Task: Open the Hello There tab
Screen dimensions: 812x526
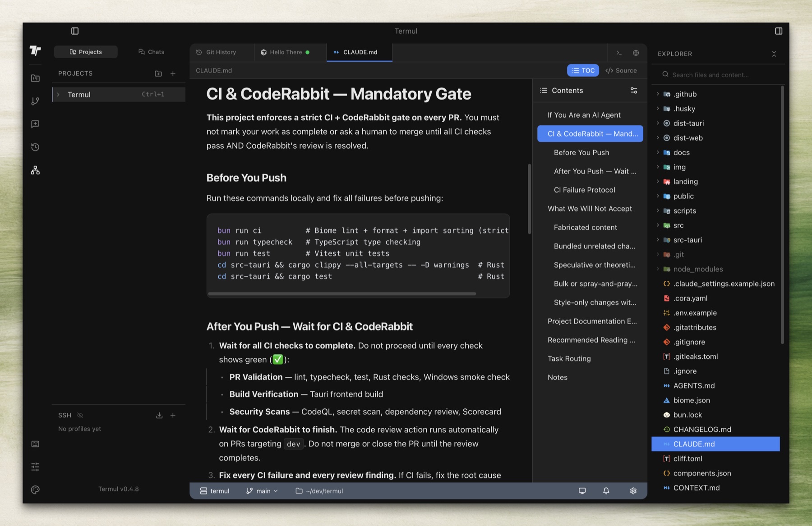Action: (x=290, y=52)
